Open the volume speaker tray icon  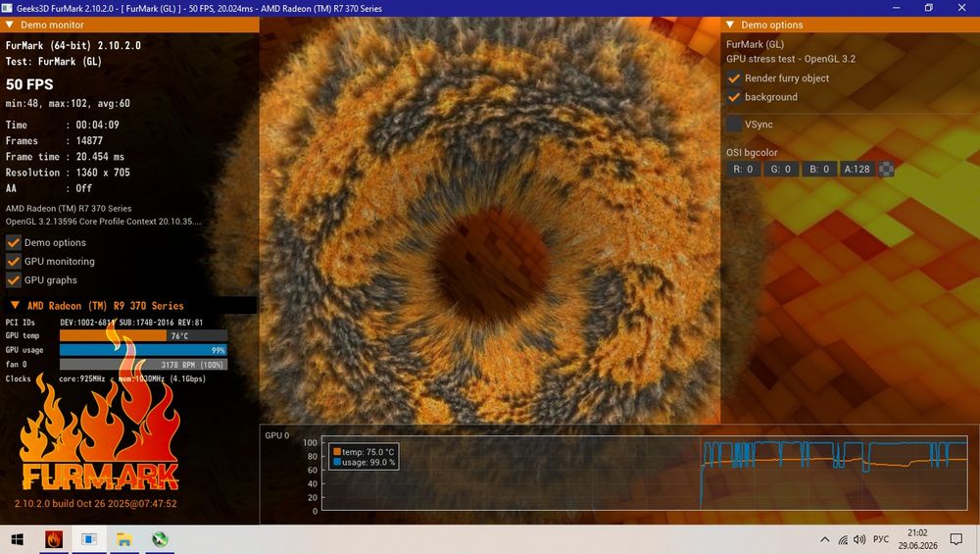pyautogui.click(x=859, y=539)
